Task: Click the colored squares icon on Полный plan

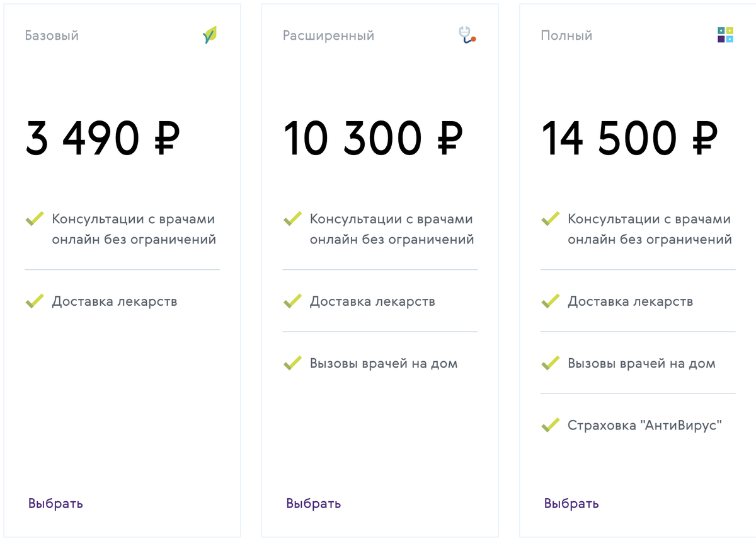Action: [725, 35]
